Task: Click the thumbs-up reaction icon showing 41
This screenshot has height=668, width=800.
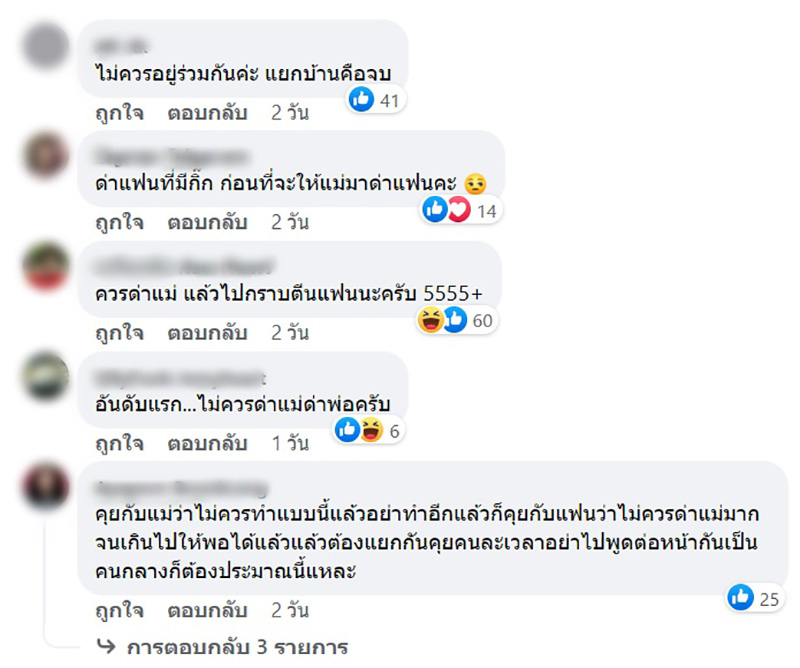Action: click(360, 97)
